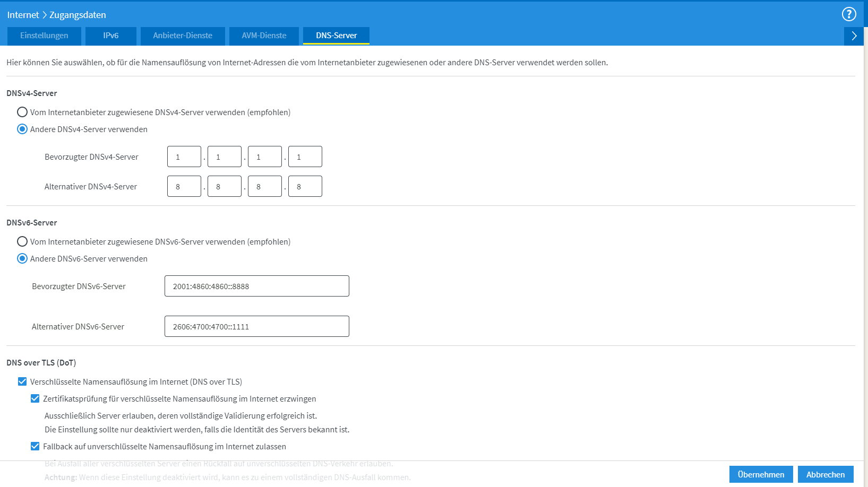The width and height of the screenshot is (868, 487).
Task: Click Internet in the breadcrumb
Action: click(23, 15)
